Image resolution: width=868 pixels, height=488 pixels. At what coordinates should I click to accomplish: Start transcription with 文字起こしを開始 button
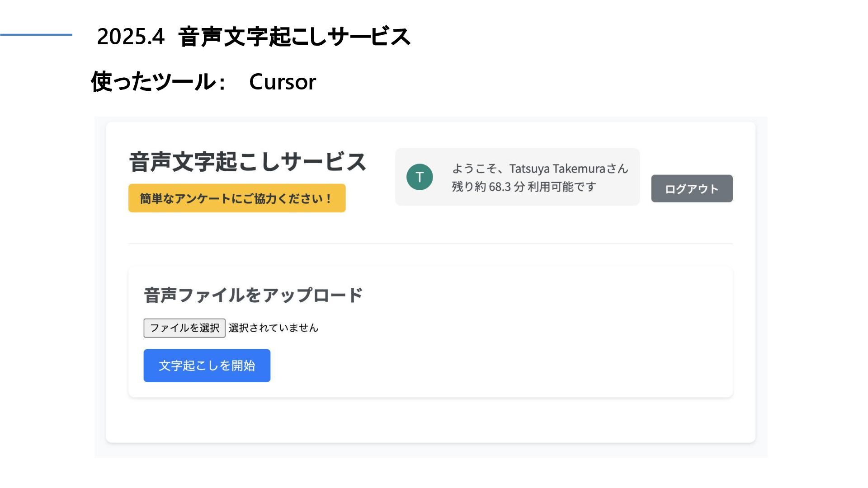(207, 366)
